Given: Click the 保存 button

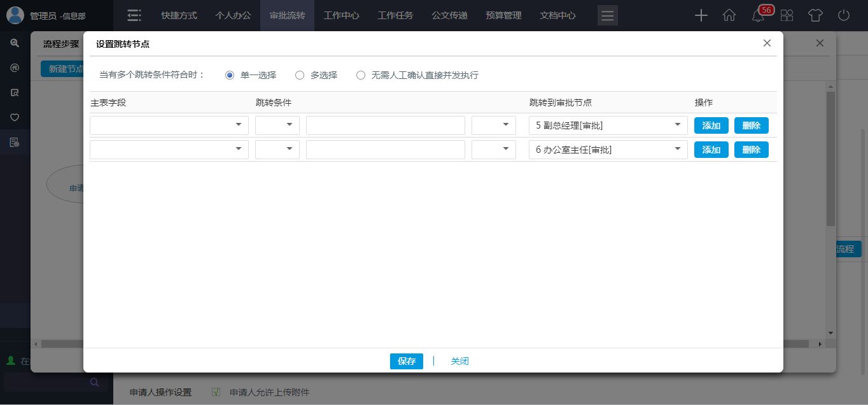Looking at the screenshot, I should 406,361.
